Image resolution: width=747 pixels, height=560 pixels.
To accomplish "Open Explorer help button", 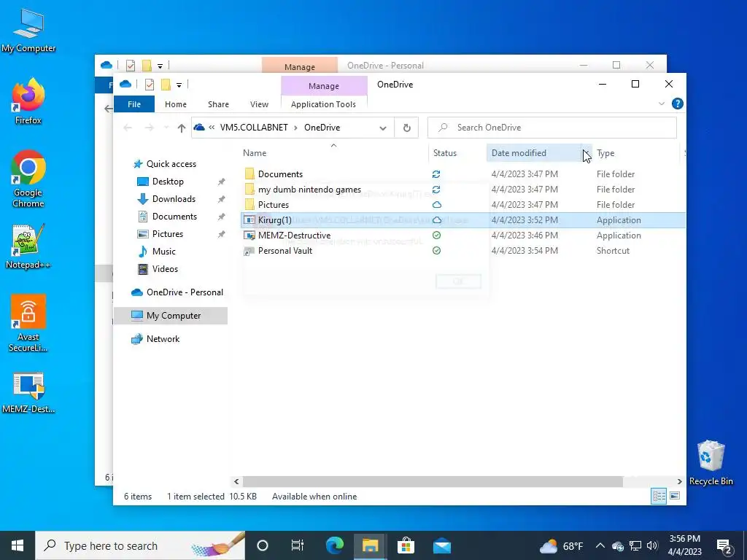I will [677, 104].
